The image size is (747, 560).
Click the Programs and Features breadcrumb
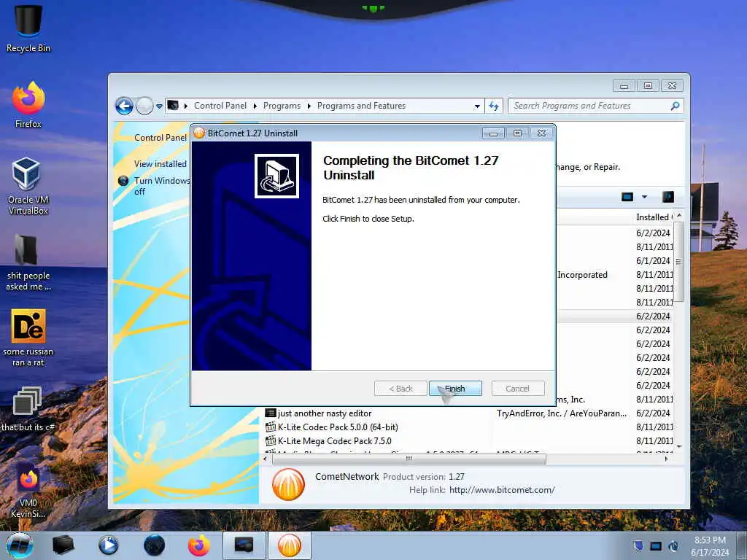(362, 106)
